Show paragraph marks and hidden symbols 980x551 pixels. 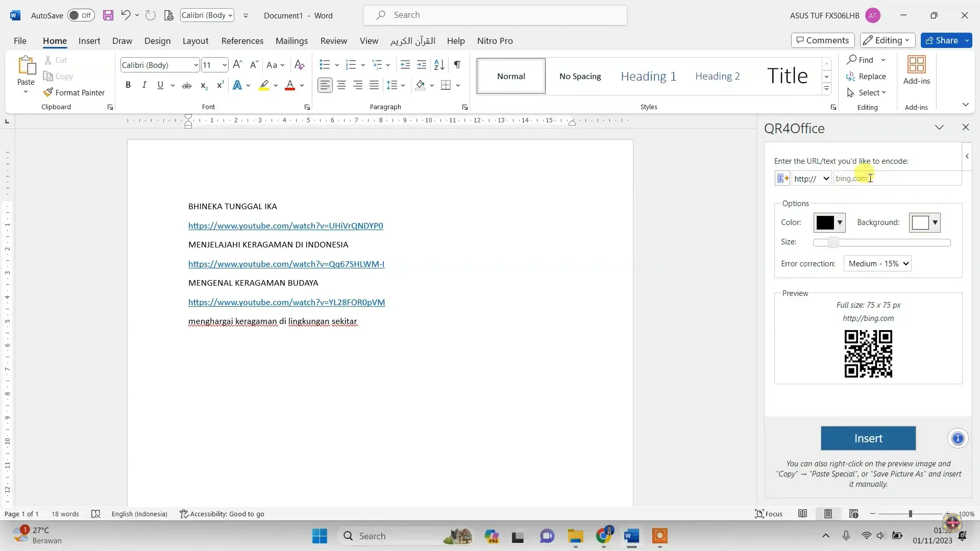[x=457, y=65]
